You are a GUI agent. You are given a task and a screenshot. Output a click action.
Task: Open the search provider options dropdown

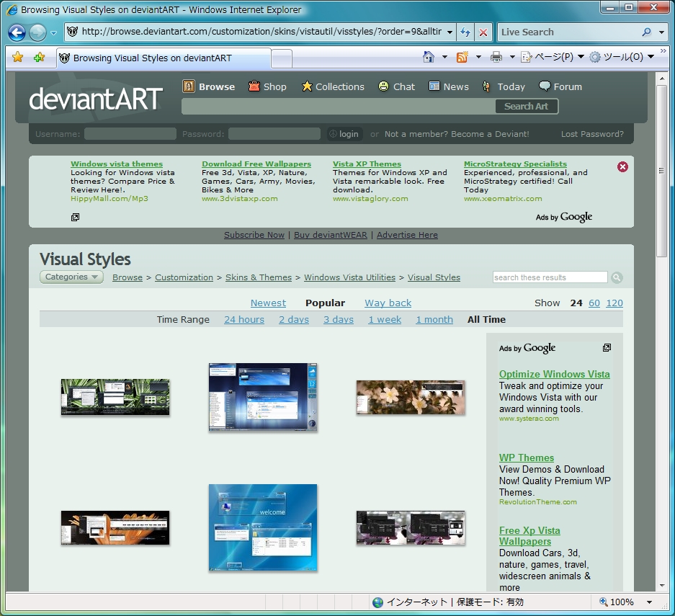[661, 32]
